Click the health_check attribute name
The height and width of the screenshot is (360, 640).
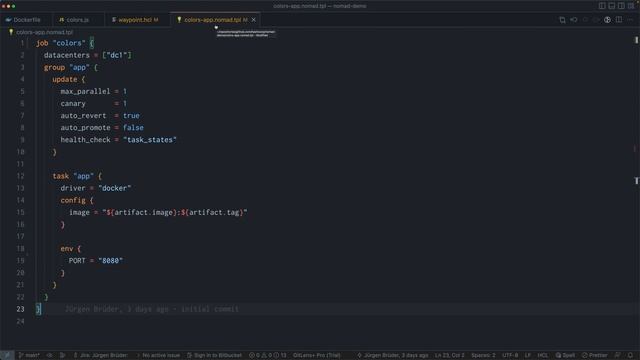coord(85,140)
